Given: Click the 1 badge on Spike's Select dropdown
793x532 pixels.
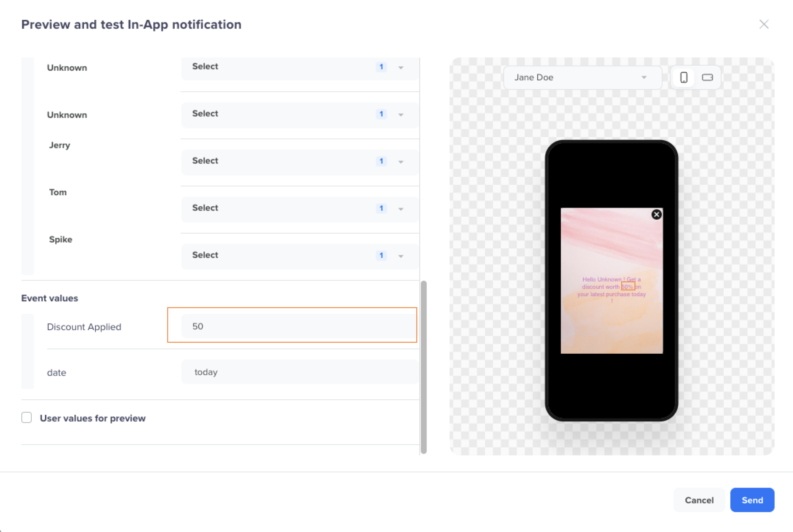Looking at the screenshot, I should coord(381,255).
